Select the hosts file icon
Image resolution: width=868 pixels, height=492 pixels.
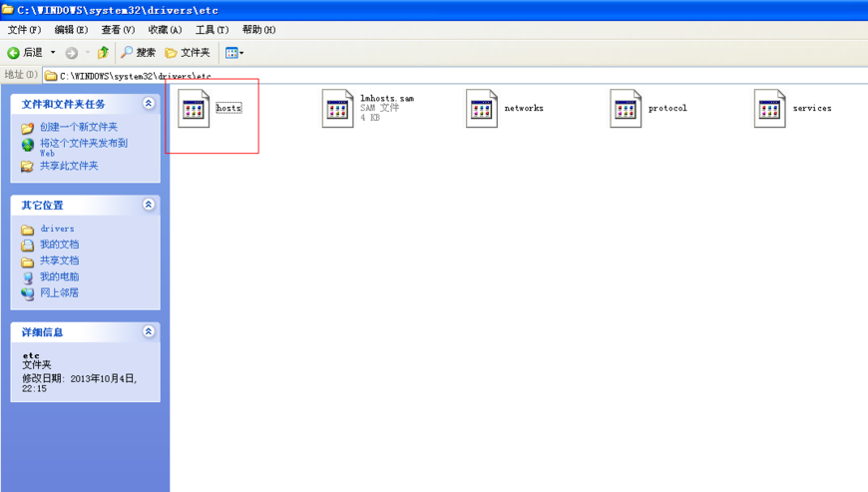[194, 109]
